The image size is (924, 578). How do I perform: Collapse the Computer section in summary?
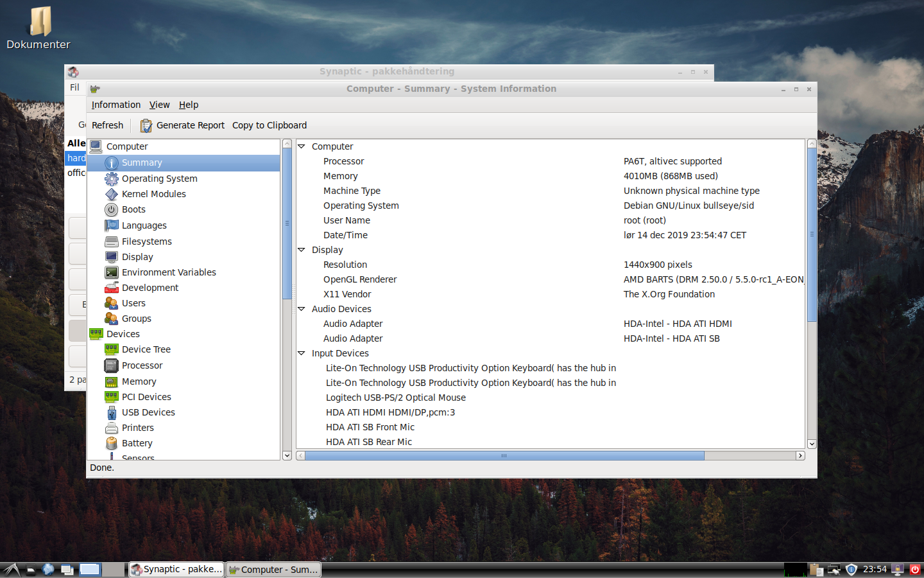(x=302, y=146)
